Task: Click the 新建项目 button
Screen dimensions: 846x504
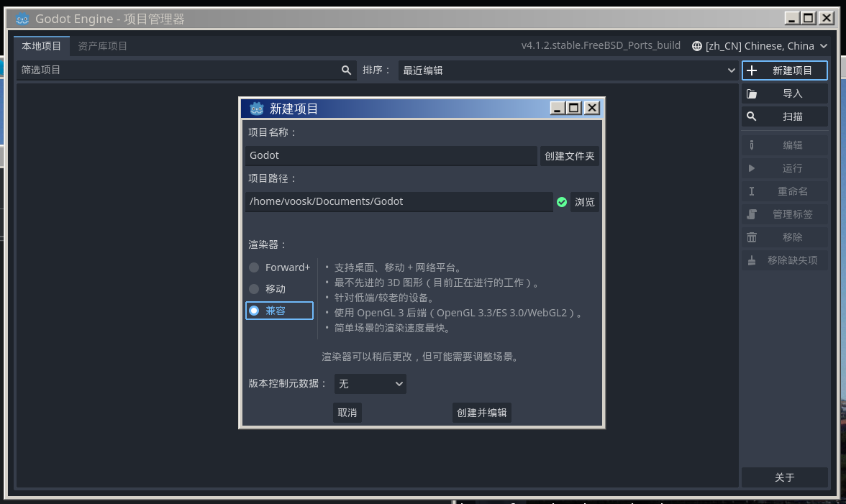Action: click(784, 70)
